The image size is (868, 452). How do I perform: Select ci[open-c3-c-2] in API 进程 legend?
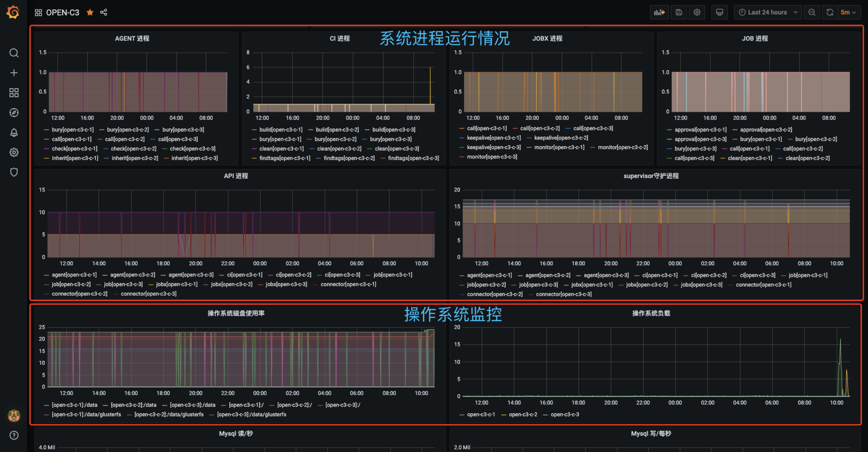pyautogui.click(x=294, y=275)
